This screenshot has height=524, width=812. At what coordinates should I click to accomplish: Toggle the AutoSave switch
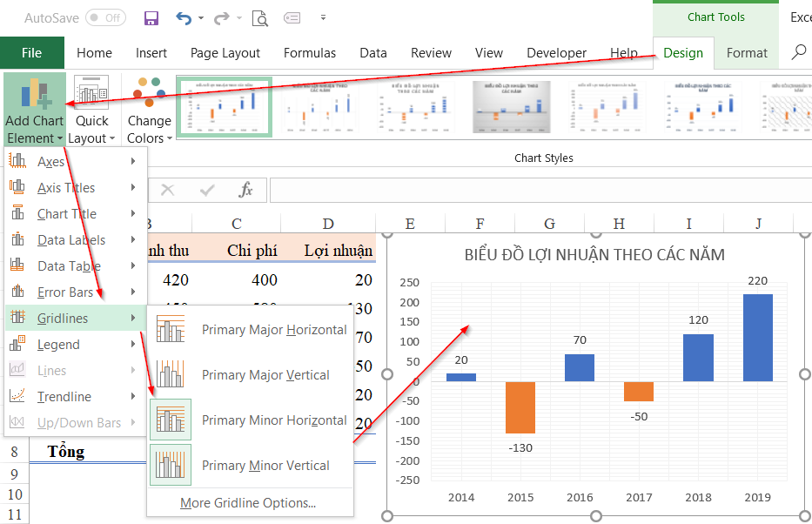click(x=104, y=17)
